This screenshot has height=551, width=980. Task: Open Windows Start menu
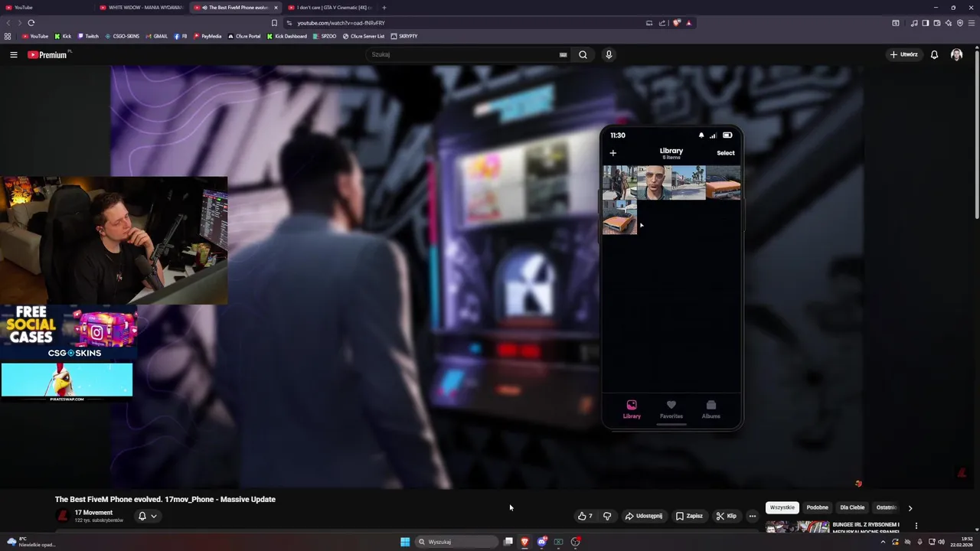click(405, 542)
